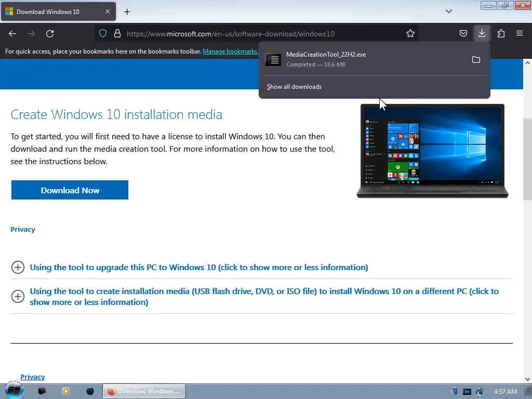Bookmark this page with the star icon
The image size is (532, 399).
coord(410,33)
